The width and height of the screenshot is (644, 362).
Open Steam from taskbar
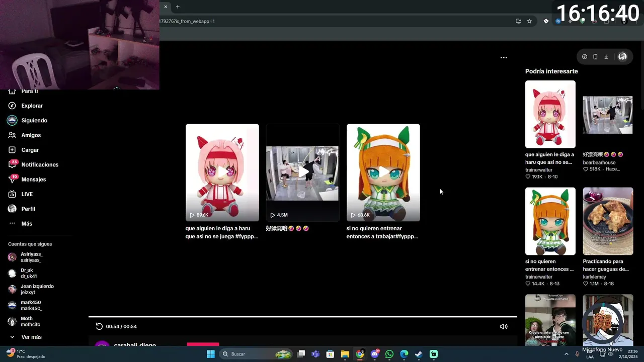[x=419, y=354]
